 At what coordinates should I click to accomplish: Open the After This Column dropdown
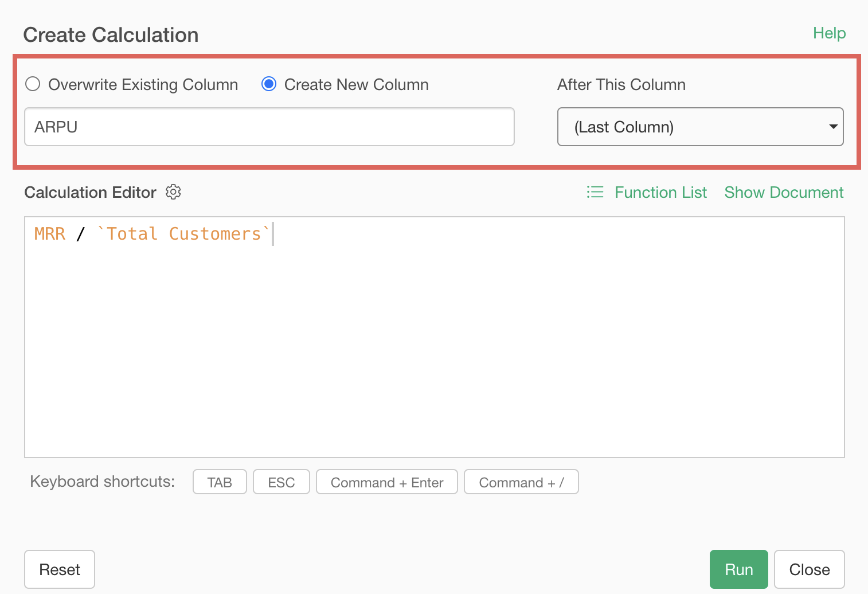pyautogui.click(x=699, y=127)
